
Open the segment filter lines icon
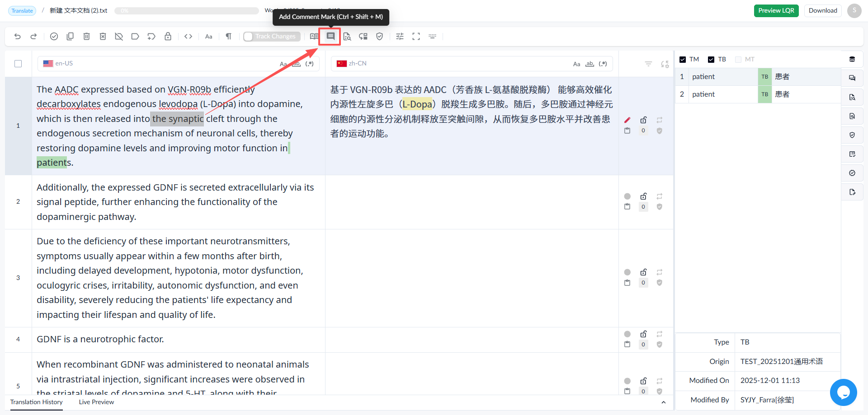click(x=648, y=64)
